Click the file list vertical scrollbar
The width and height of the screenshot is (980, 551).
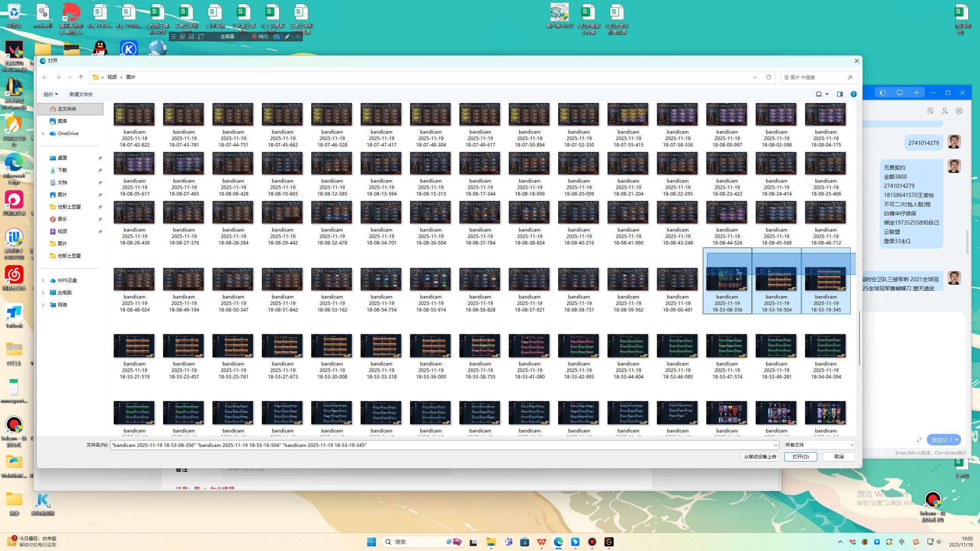coord(859,337)
